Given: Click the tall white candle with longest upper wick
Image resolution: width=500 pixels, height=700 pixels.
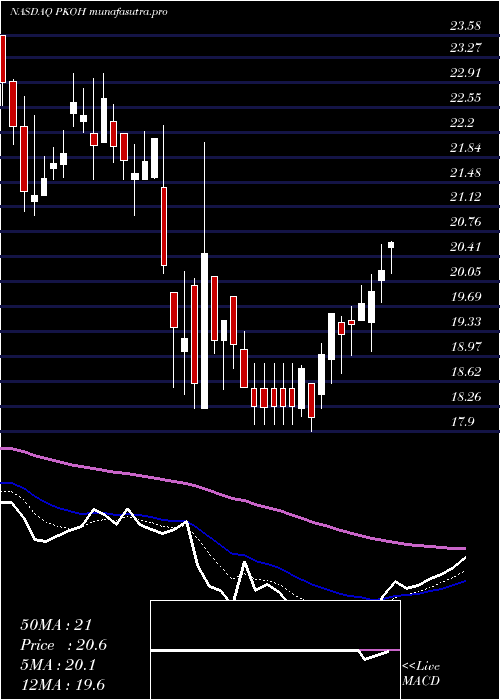Looking at the screenshot, I should pyautogui.click(x=204, y=330).
